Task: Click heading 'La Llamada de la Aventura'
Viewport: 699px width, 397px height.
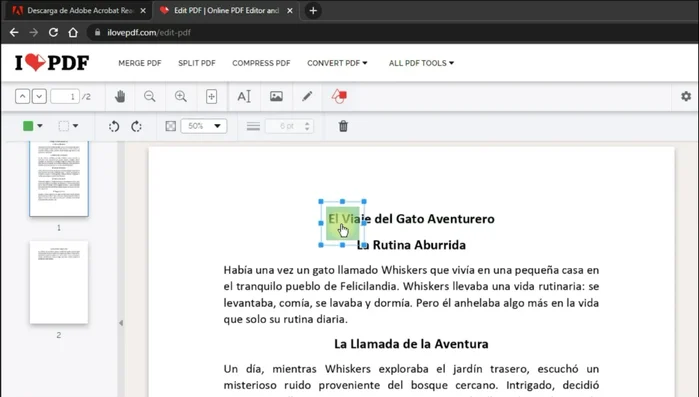Action: 411,344
